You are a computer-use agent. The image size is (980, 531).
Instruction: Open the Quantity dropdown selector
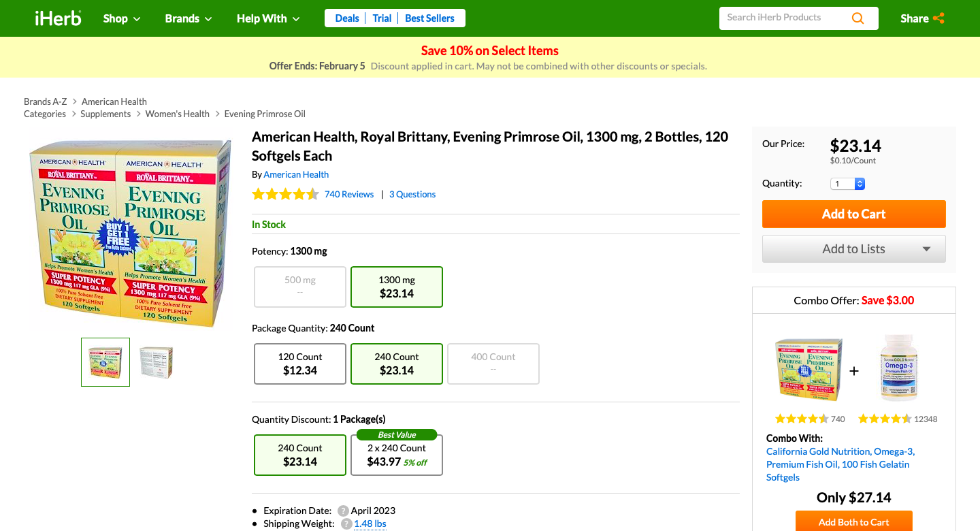pyautogui.click(x=848, y=184)
